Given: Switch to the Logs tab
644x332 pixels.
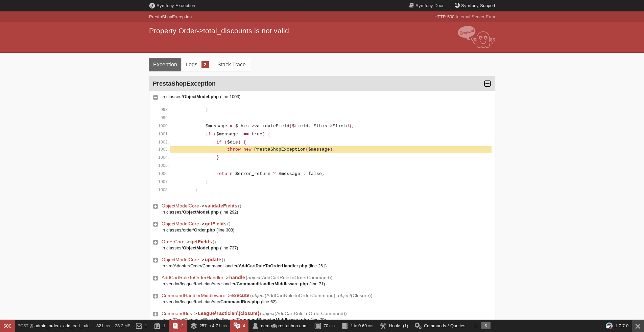Looking at the screenshot, I should click(197, 65).
